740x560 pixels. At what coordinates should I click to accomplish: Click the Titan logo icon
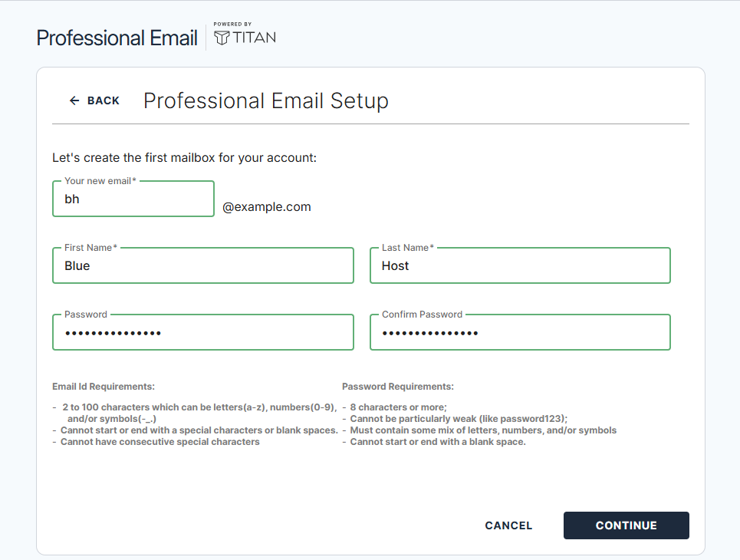pyautogui.click(x=222, y=35)
